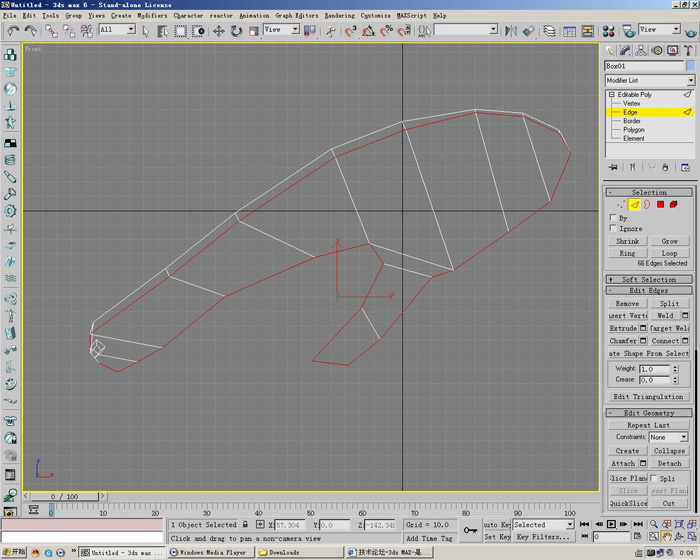This screenshot has width=700, height=560.
Task: Open the Modifiers menu
Action: click(152, 16)
